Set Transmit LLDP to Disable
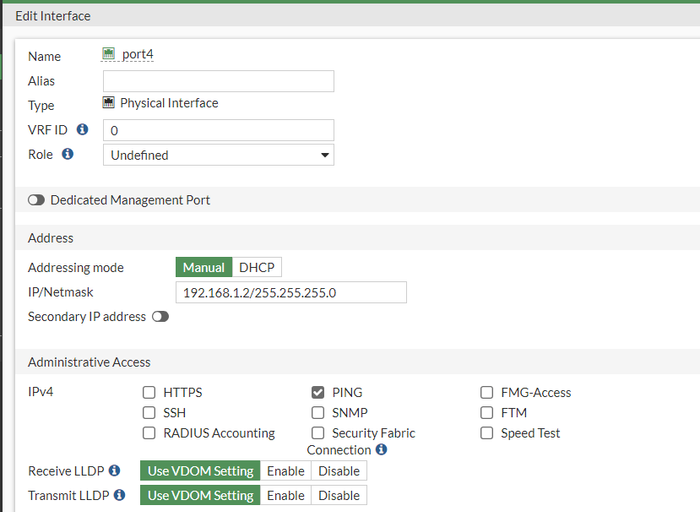The height and width of the screenshot is (512, 700). (x=339, y=495)
